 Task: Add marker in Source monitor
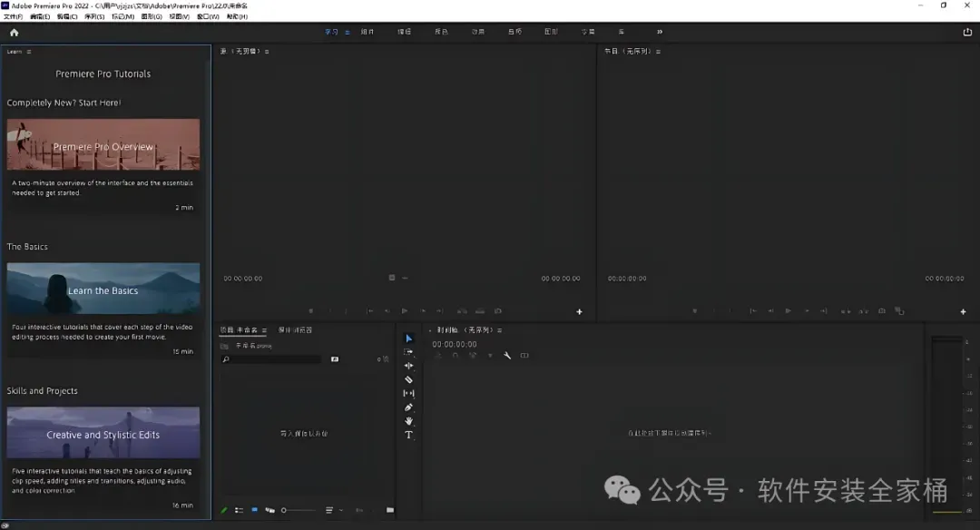click(x=311, y=311)
